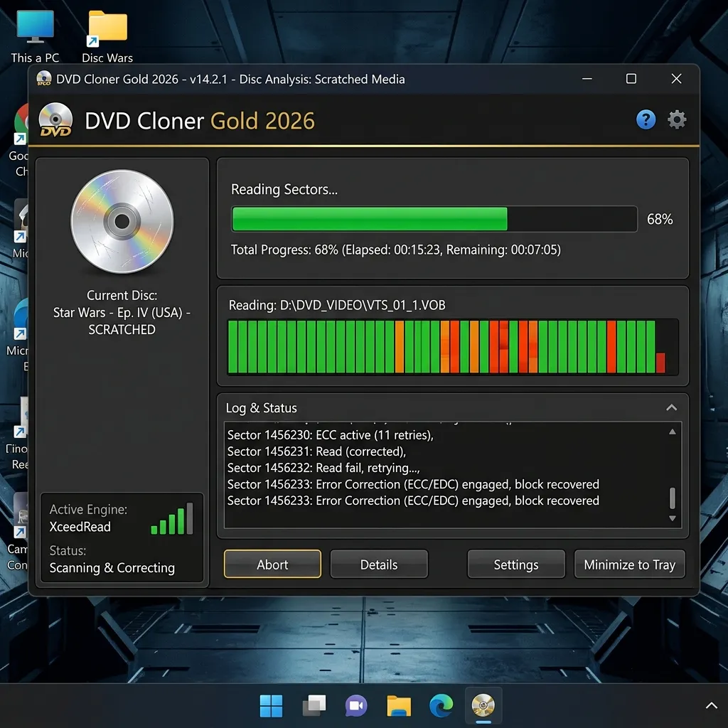Viewport: 728px width, 728px height.
Task: Click the green signal strength bars icon
Action: [172, 518]
